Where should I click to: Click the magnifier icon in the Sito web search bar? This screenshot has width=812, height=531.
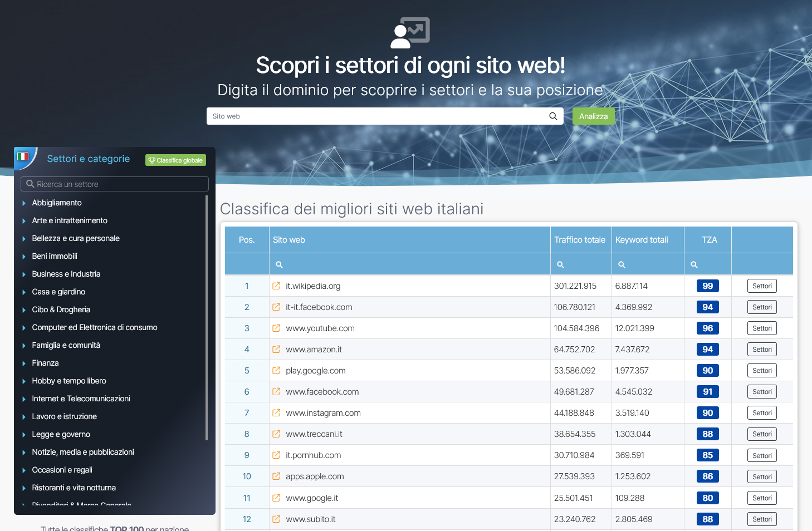(x=553, y=116)
